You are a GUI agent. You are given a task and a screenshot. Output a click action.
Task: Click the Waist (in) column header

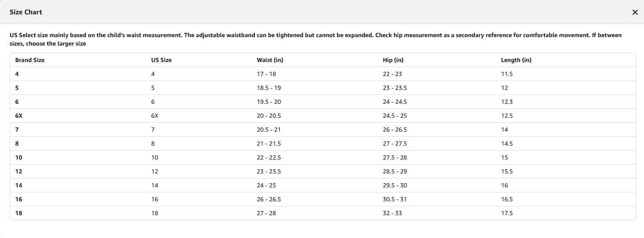point(270,60)
